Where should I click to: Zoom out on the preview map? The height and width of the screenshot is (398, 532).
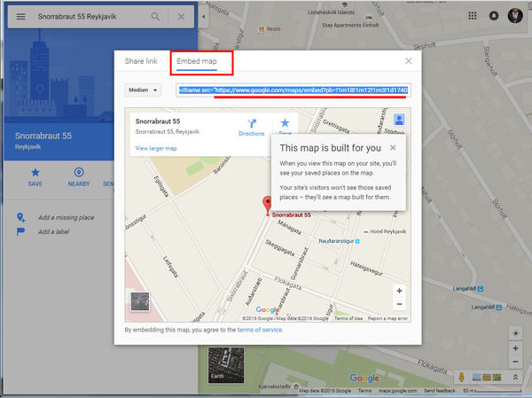(399, 304)
